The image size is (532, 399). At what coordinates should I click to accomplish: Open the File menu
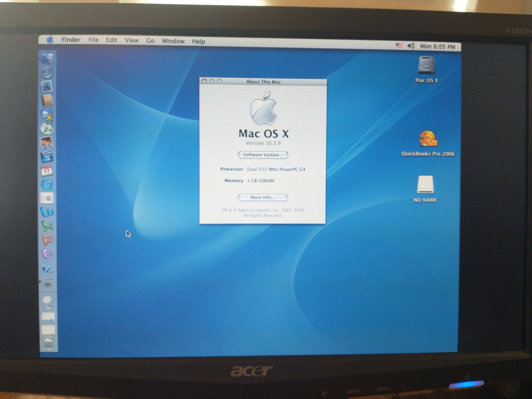93,40
